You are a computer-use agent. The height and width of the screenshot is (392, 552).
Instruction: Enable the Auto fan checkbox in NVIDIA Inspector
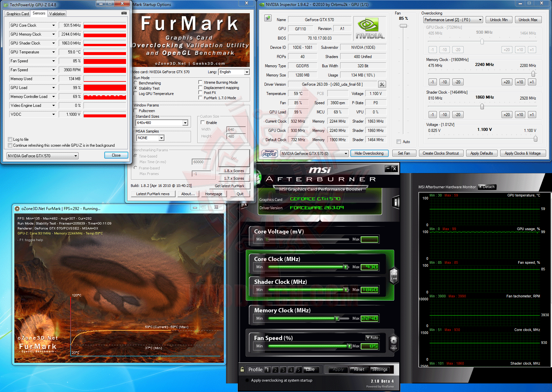tap(399, 142)
